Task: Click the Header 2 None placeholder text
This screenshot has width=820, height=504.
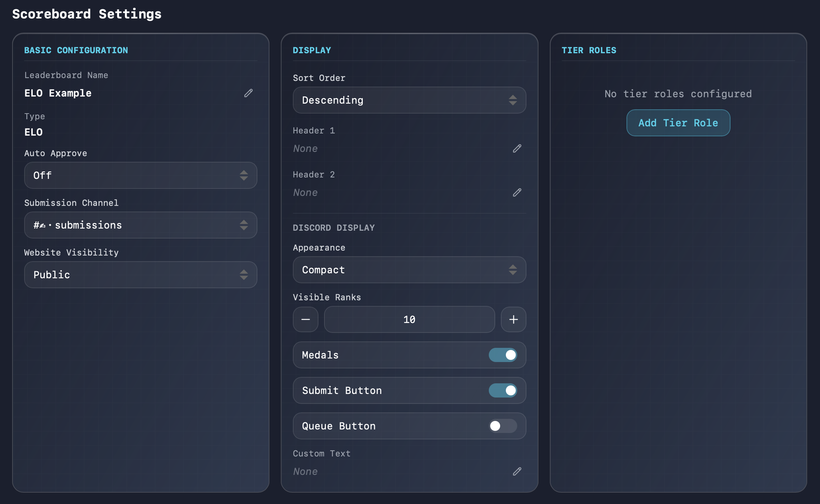Action: 306,192
